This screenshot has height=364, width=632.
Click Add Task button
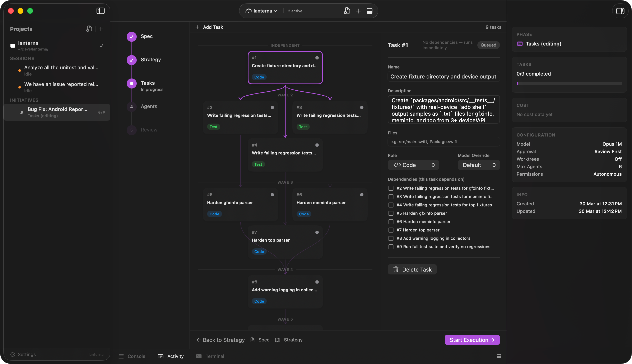click(x=209, y=27)
